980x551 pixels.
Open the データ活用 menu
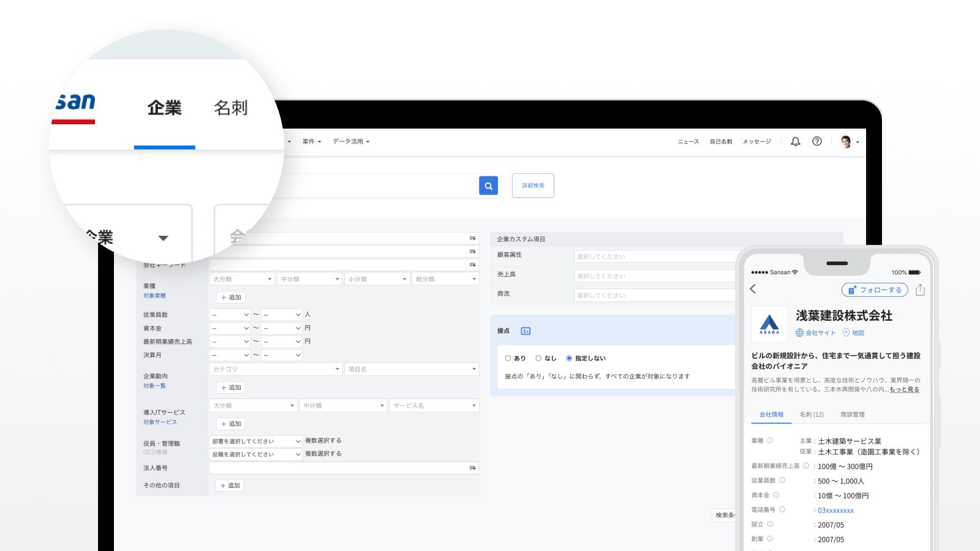coord(351,142)
